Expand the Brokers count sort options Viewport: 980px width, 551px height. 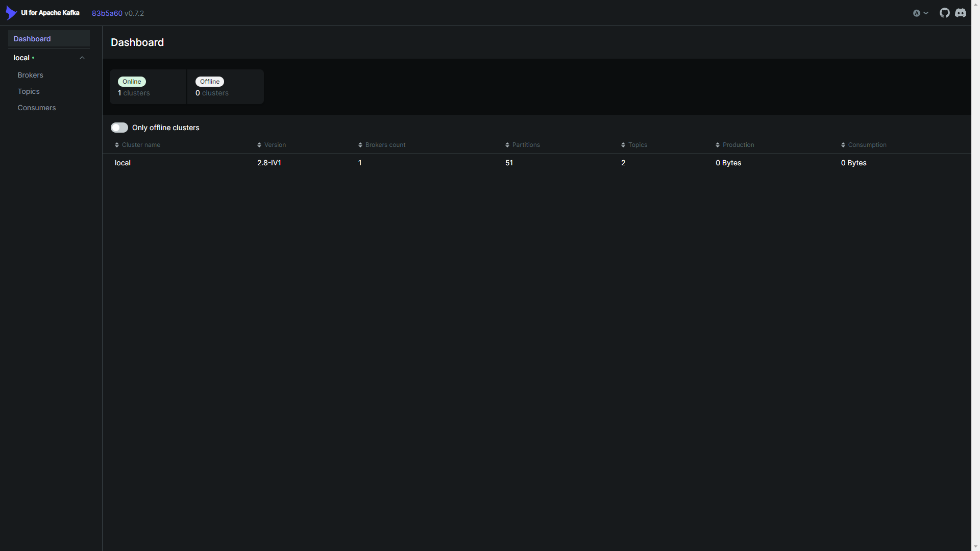pos(360,145)
